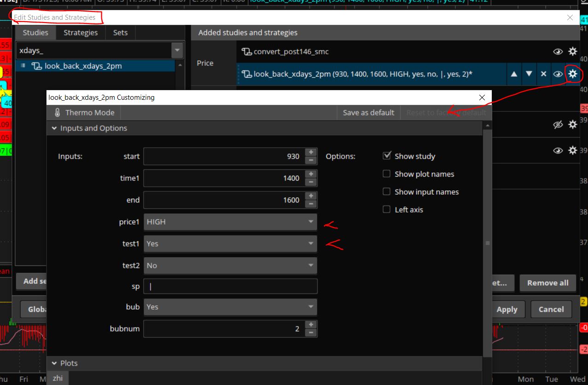Increase time1 value with plus stepper
The width and height of the screenshot is (588, 385).
[311, 174]
